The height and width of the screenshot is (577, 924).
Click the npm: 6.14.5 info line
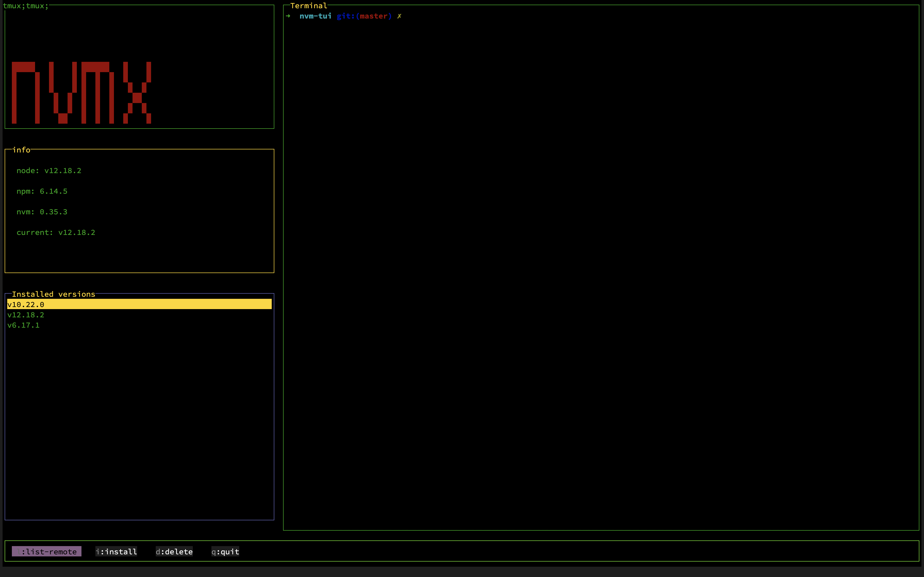[x=42, y=191]
